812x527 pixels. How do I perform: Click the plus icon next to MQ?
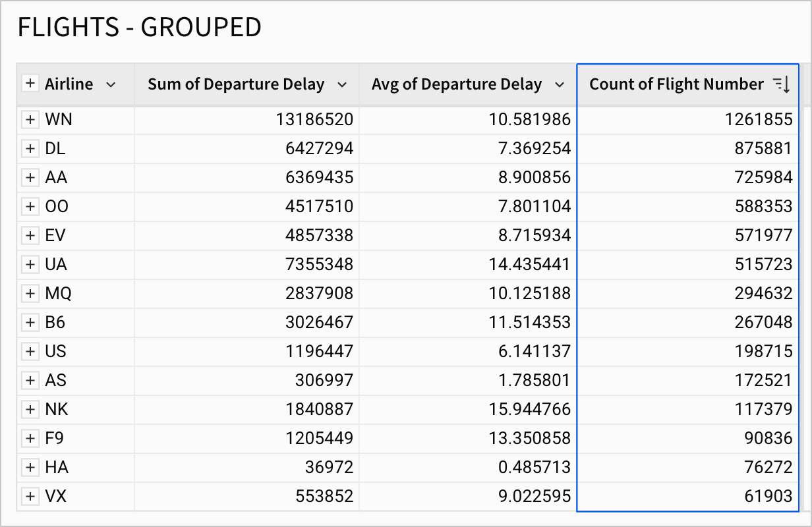tap(30, 294)
